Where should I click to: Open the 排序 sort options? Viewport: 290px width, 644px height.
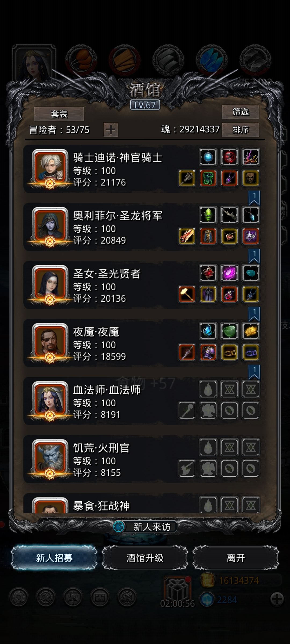[x=241, y=130]
